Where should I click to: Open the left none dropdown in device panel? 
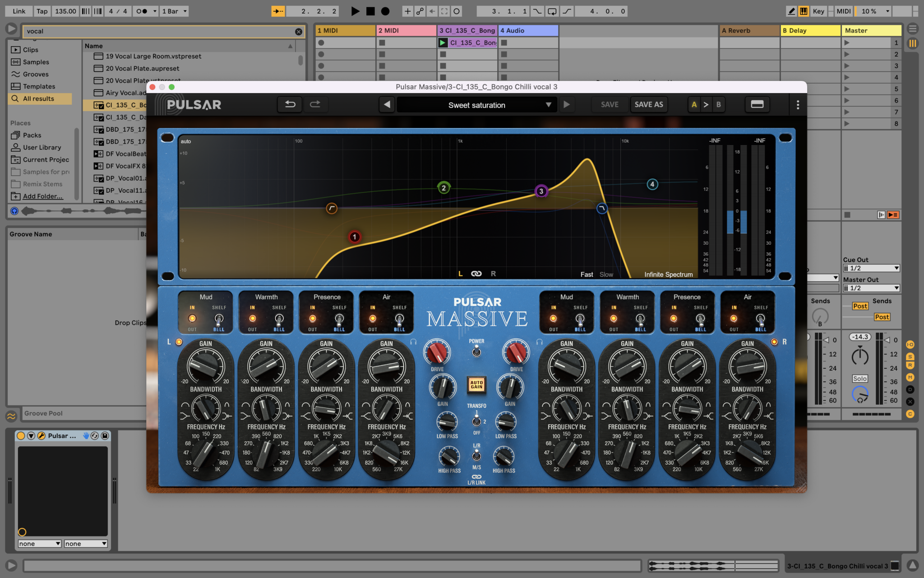click(39, 544)
